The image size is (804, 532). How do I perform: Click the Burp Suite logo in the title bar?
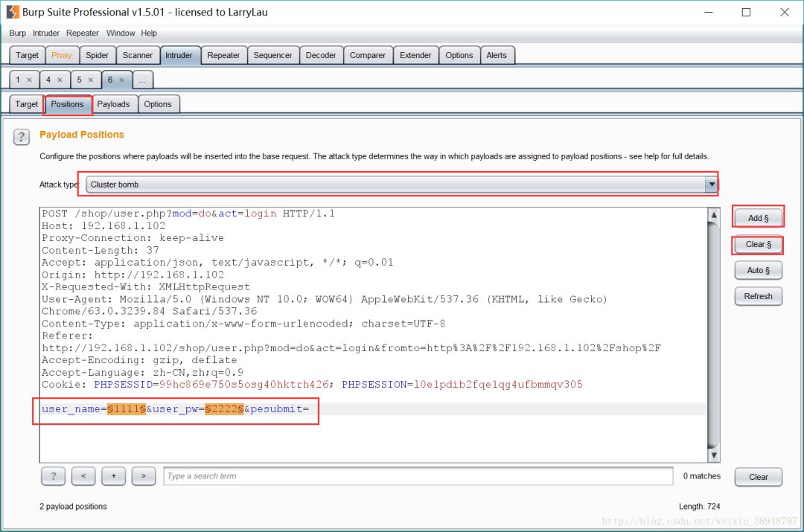click(13, 12)
